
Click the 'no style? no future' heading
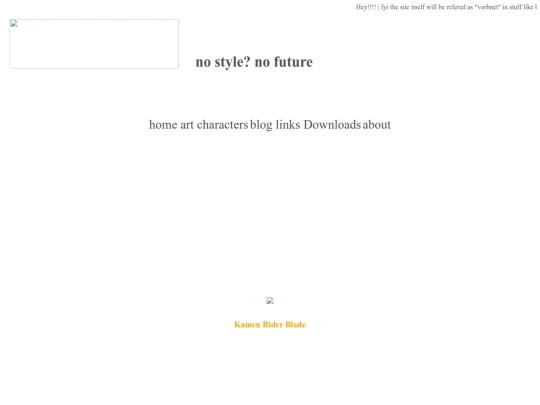point(254,62)
